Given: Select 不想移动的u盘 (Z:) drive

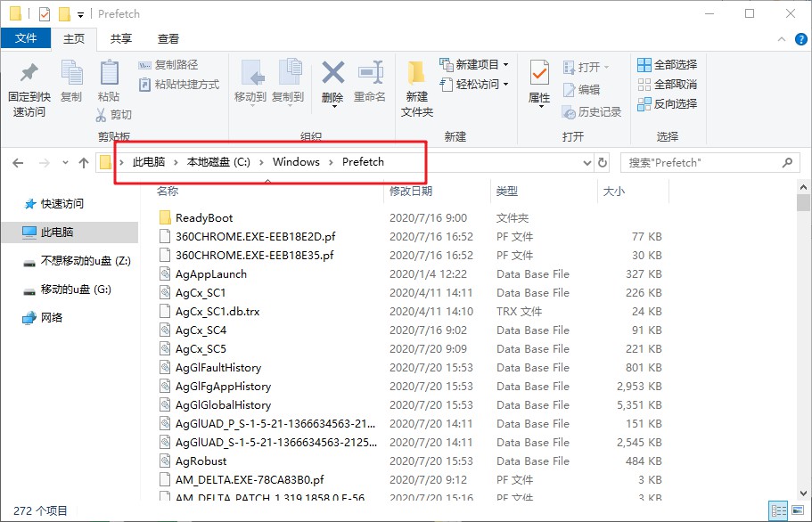Looking at the screenshot, I should click(x=78, y=261).
